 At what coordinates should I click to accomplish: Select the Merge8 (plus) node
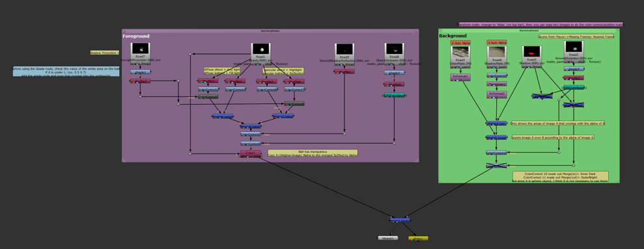251,126
